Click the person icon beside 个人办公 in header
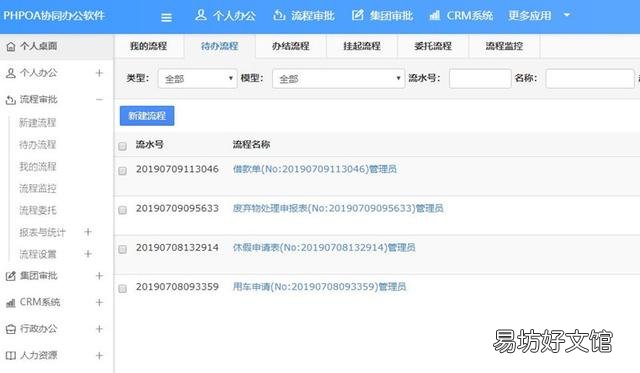The image size is (640, 373). 200,15
